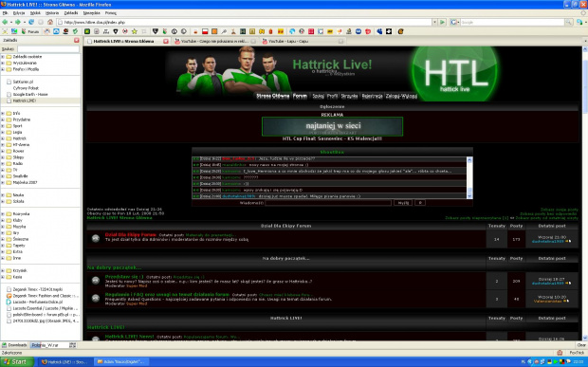This screenshot has height=367, width=588.
Task: Reload the page with the blue refresh icon
Action: (31, 22)
